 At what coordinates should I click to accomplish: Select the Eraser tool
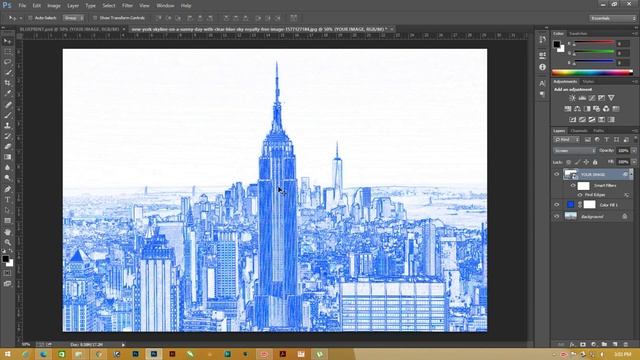pos(7,147)
